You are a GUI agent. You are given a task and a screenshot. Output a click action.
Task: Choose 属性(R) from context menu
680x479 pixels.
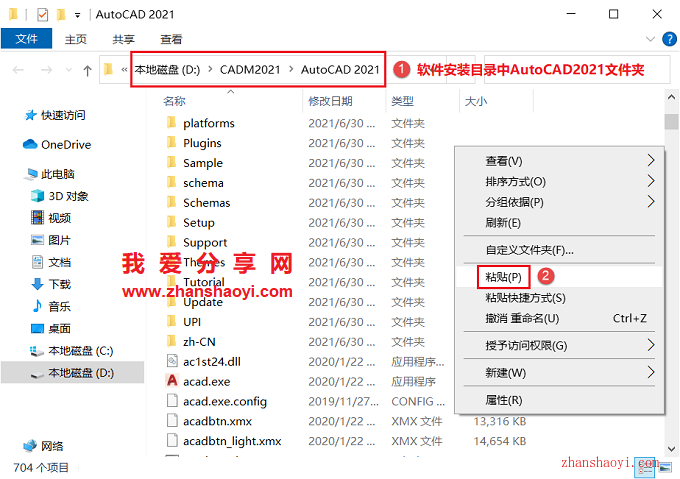(x=559, y=400)
